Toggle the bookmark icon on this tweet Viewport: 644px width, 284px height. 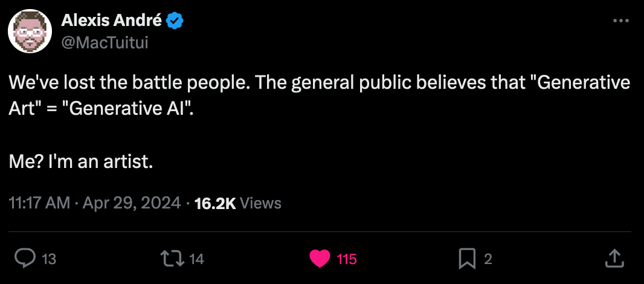(466, 259)
